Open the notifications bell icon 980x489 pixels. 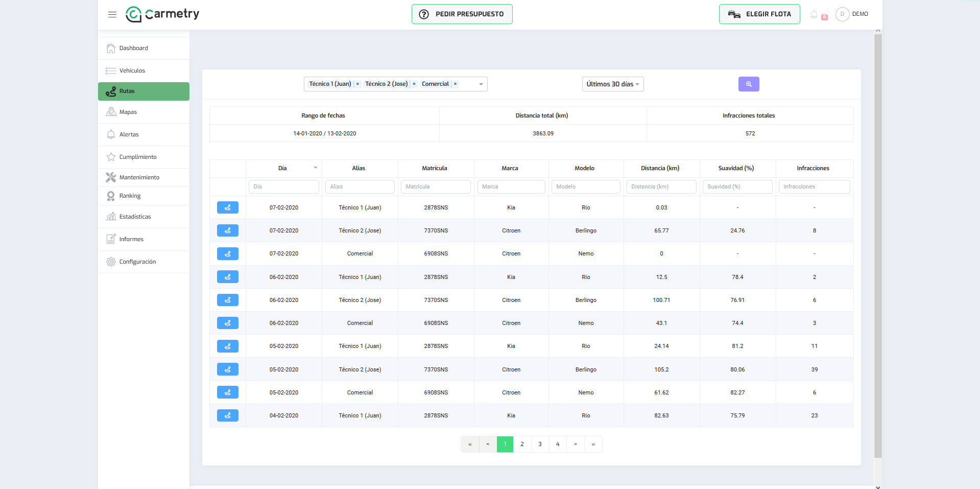(x=814, y=14)
